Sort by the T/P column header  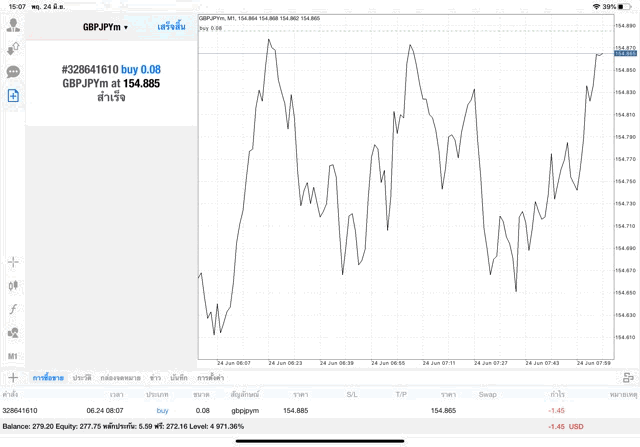click(401, 394)
